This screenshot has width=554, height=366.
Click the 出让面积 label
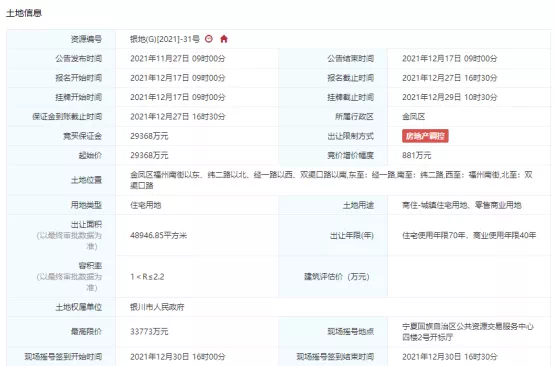click(x=86, y=225)
